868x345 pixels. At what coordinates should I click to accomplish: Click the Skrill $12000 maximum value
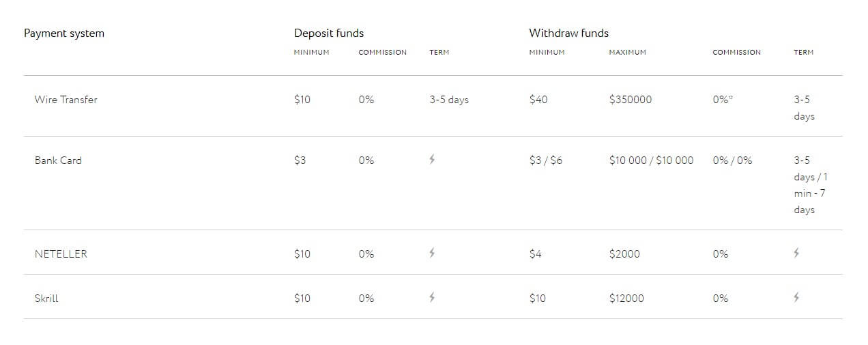[626, 299]
